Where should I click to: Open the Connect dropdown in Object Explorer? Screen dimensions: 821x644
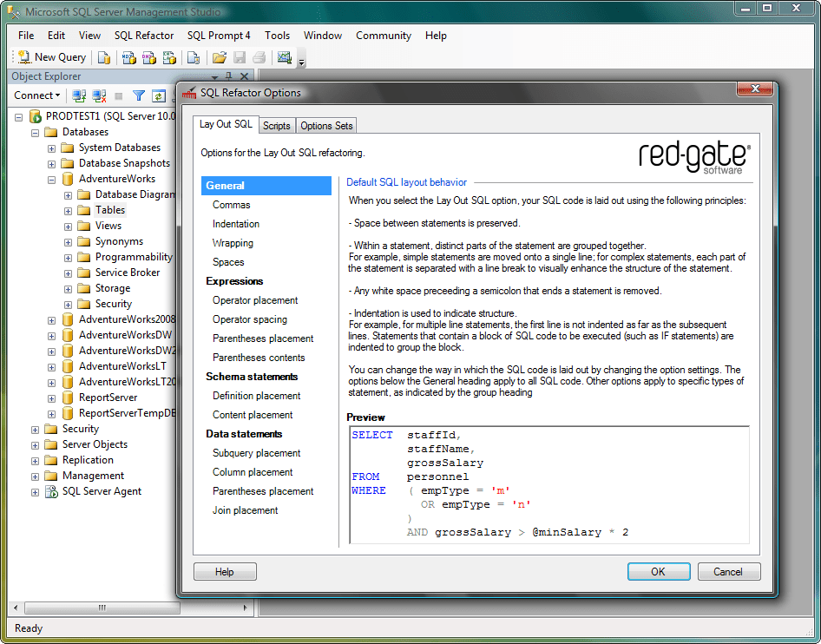click(37, 95)
